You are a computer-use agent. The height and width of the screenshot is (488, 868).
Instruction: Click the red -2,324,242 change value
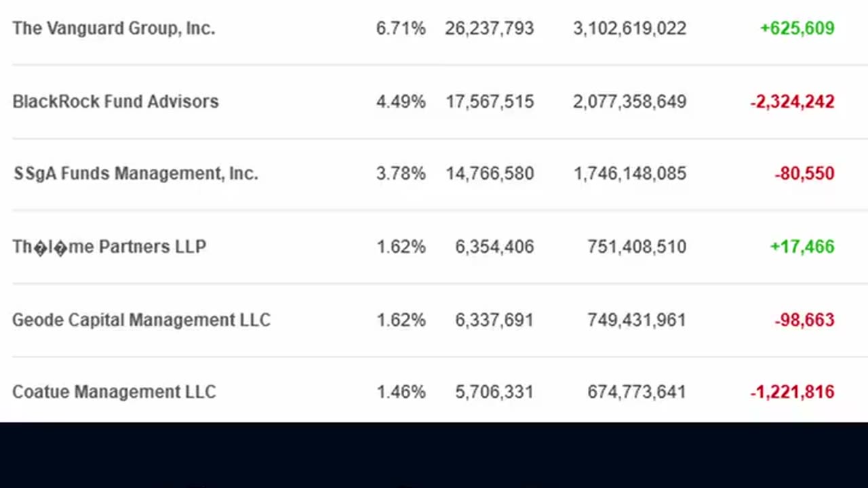coord(792,102)
